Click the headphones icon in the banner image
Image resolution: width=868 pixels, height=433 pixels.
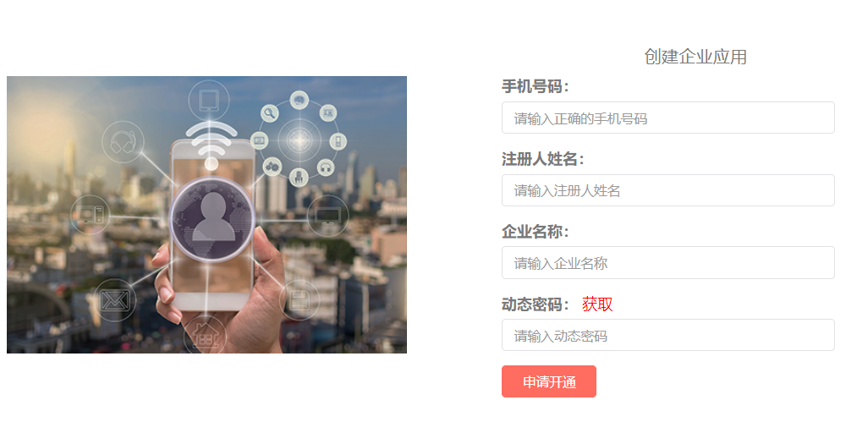coord(123,142)
